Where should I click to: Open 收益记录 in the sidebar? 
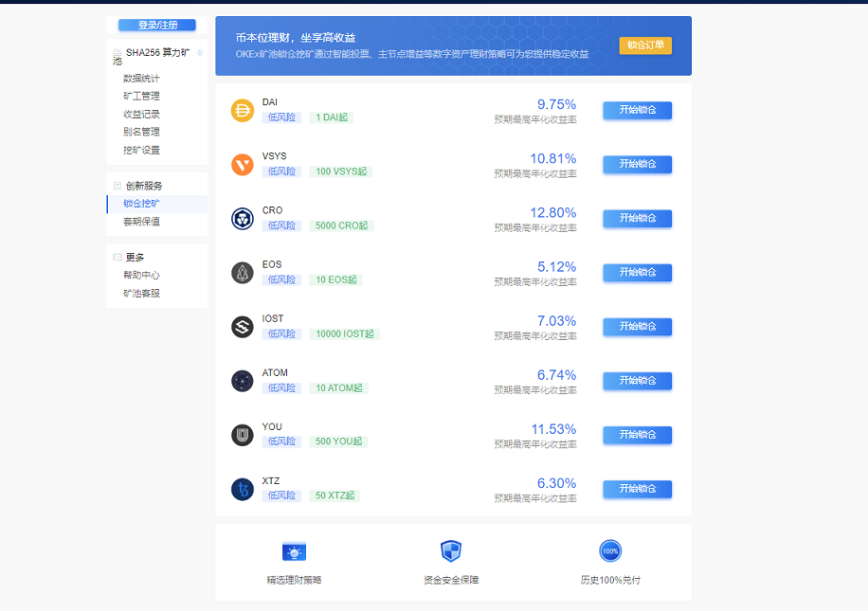141,115
